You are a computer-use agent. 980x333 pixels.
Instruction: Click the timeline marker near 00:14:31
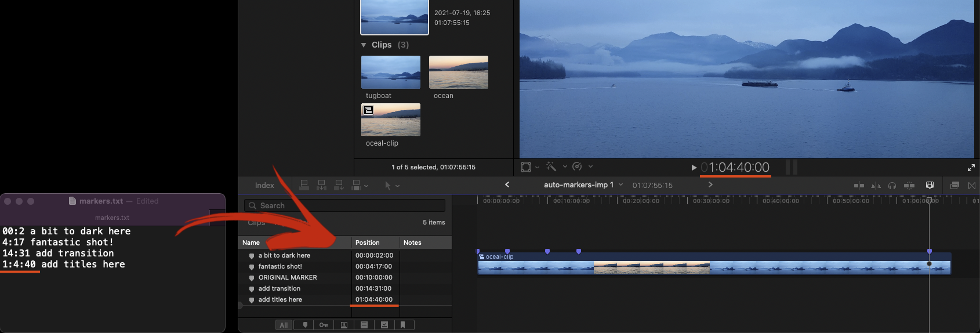coord(579,251)
